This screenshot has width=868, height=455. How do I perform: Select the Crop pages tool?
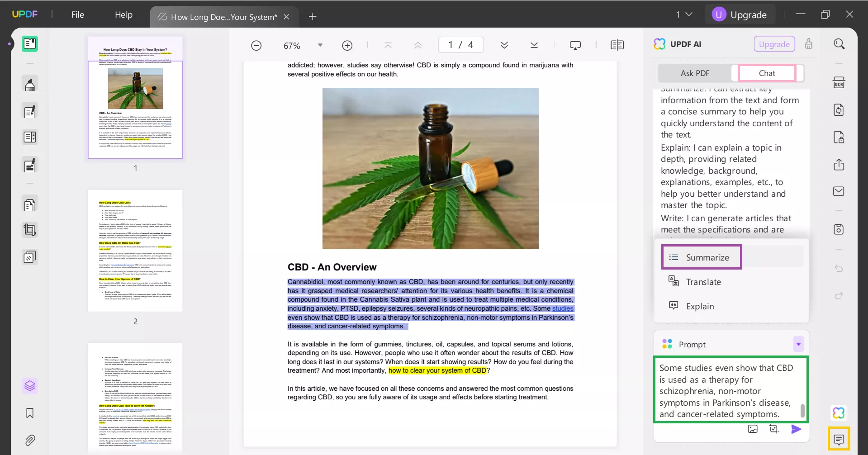pos(30,230)
